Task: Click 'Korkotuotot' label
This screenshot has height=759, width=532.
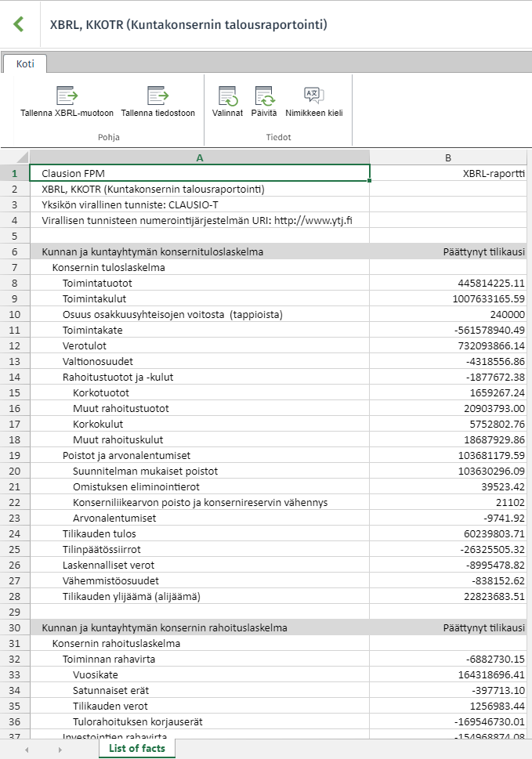Action: [x=101, y=392]
